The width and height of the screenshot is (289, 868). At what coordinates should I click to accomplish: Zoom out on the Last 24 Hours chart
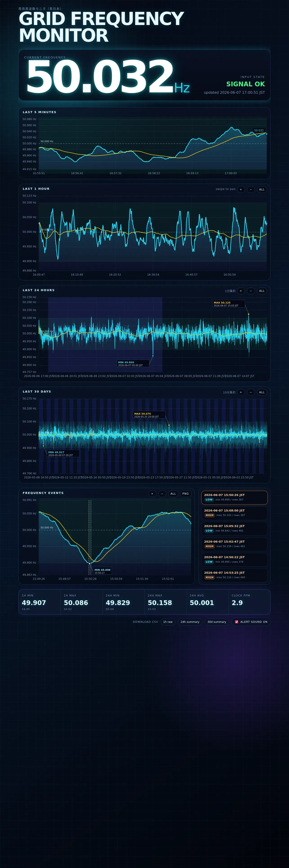(251, 291)
